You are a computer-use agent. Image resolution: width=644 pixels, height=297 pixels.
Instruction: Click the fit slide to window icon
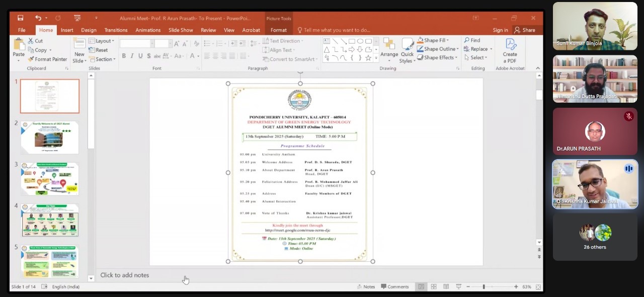pyautogui.click(x=538, y=286)
